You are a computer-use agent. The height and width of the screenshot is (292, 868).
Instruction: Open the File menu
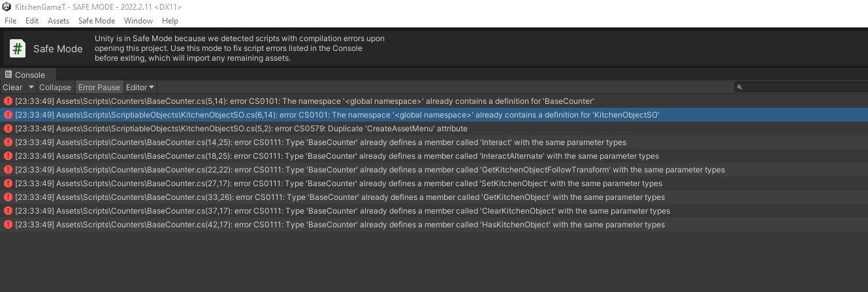click(10, 21)
